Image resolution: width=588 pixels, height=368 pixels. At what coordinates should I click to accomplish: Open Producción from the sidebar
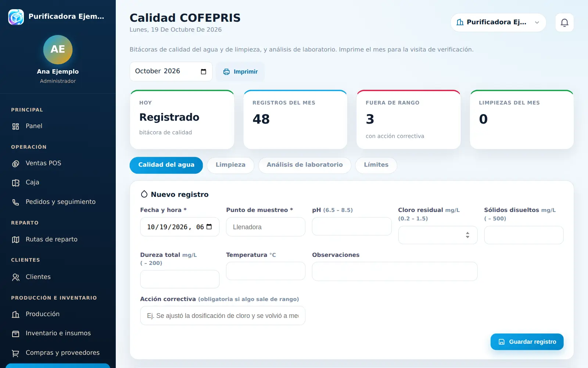tap(58, 314)
